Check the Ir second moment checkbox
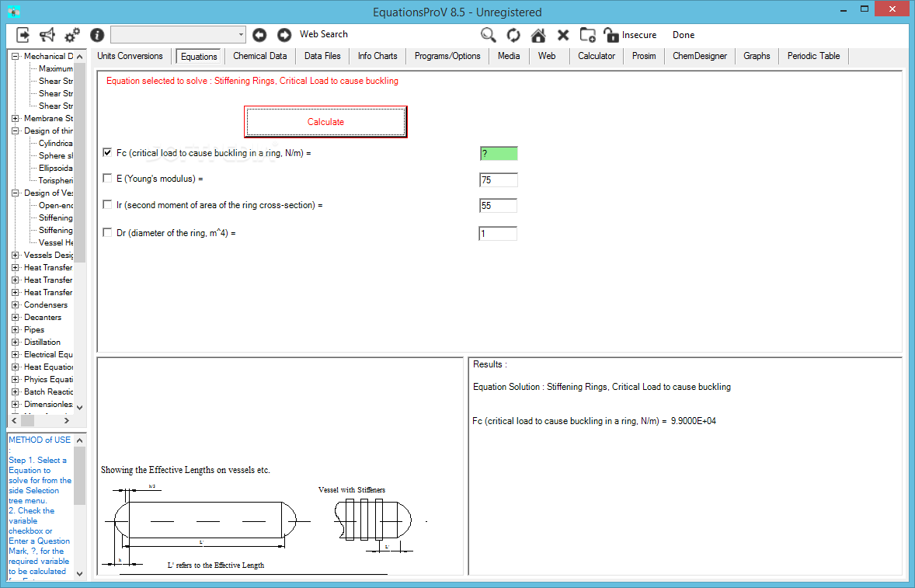 point(106,204)
